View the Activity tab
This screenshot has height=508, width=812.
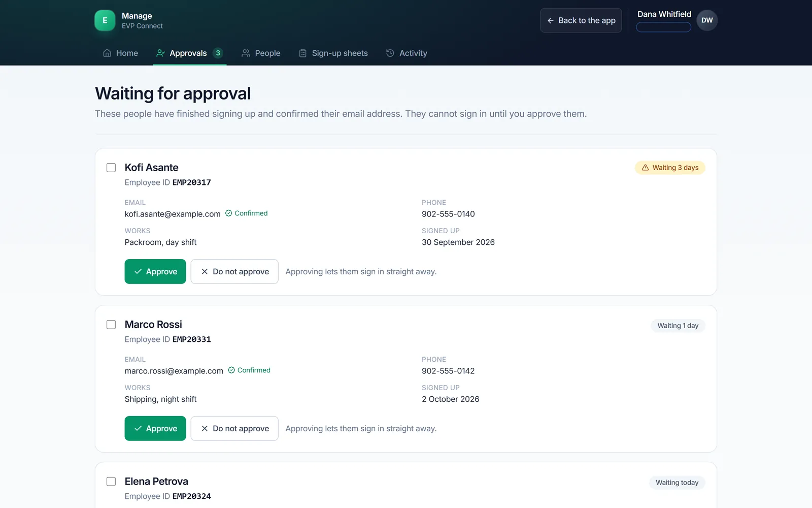point(406,53)
